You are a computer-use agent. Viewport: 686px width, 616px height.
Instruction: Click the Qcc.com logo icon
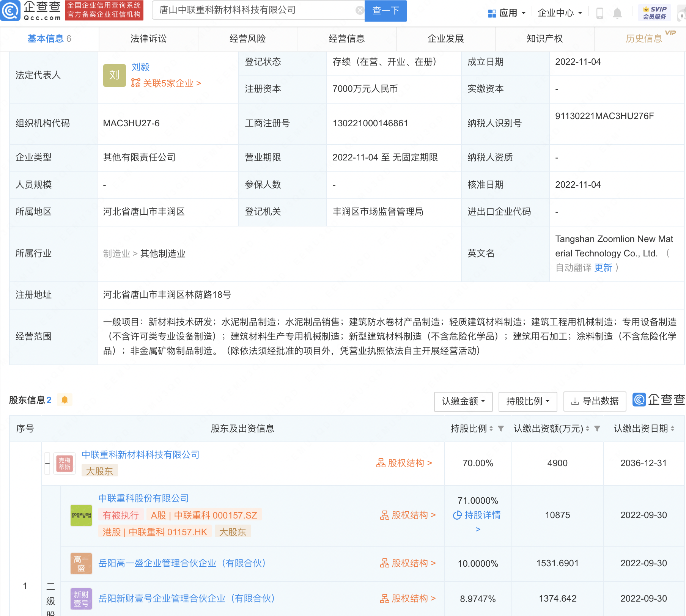point(10,11)
